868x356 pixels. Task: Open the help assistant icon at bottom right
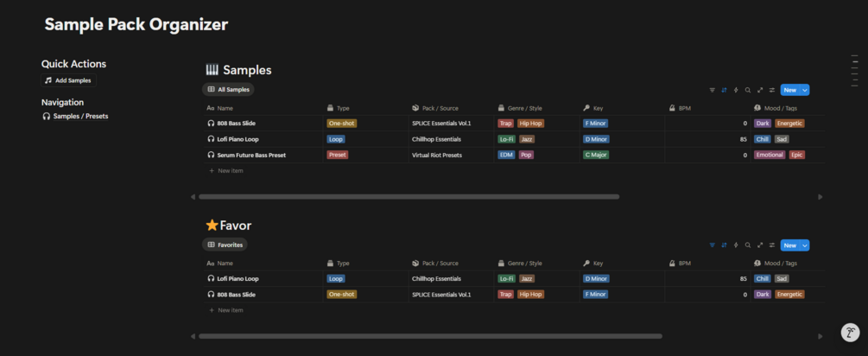(x=850, y=333)
